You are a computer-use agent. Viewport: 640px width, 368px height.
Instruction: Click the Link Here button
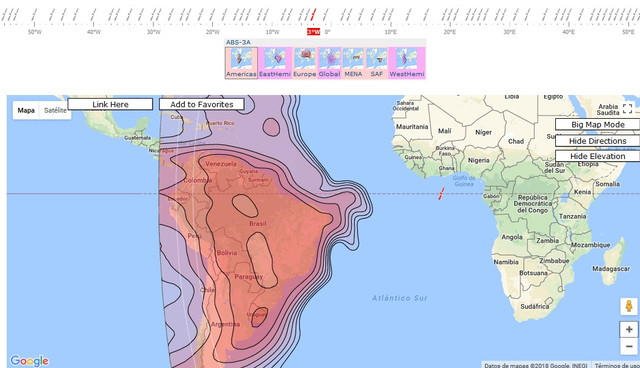click(110, 104)
